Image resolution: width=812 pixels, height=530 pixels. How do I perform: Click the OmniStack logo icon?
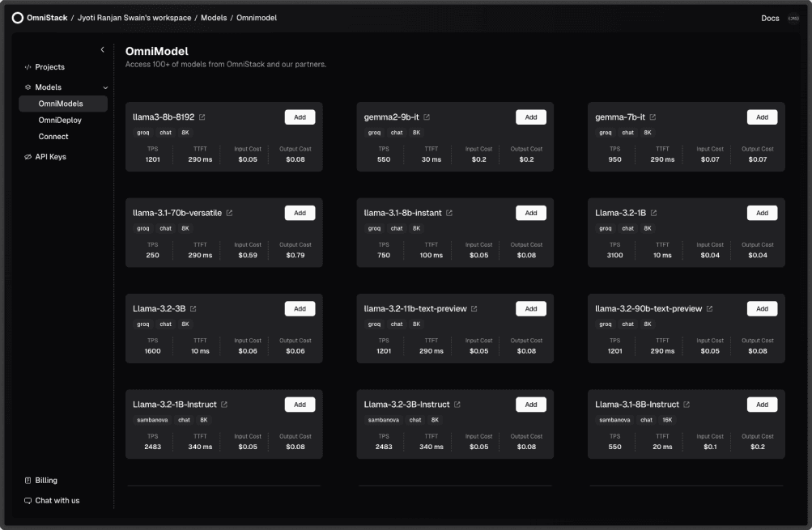point(18,18)
